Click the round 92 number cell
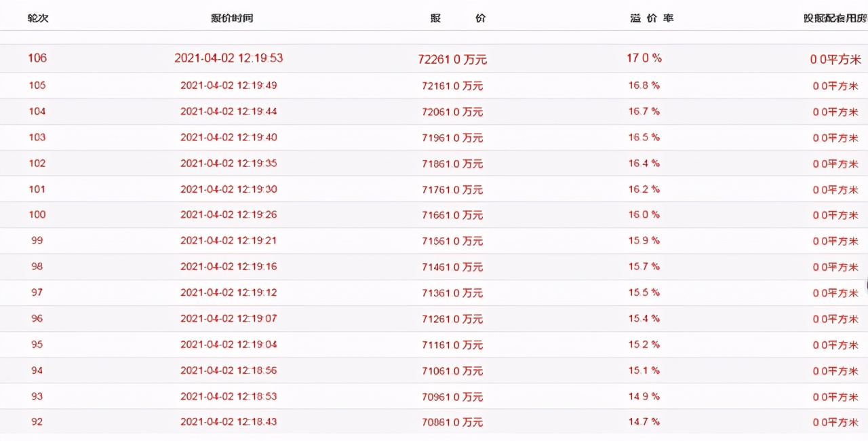Viewport: 868px width, 441px height. [x=37, y=422]
